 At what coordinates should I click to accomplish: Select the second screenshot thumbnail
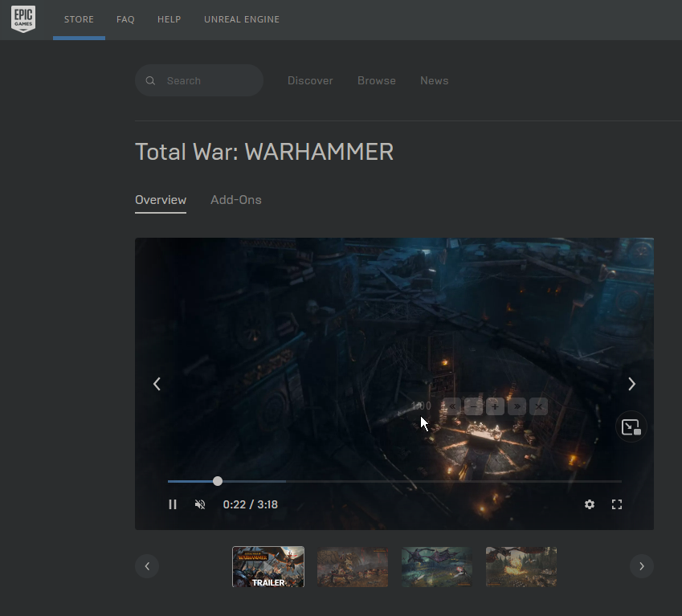353,567
